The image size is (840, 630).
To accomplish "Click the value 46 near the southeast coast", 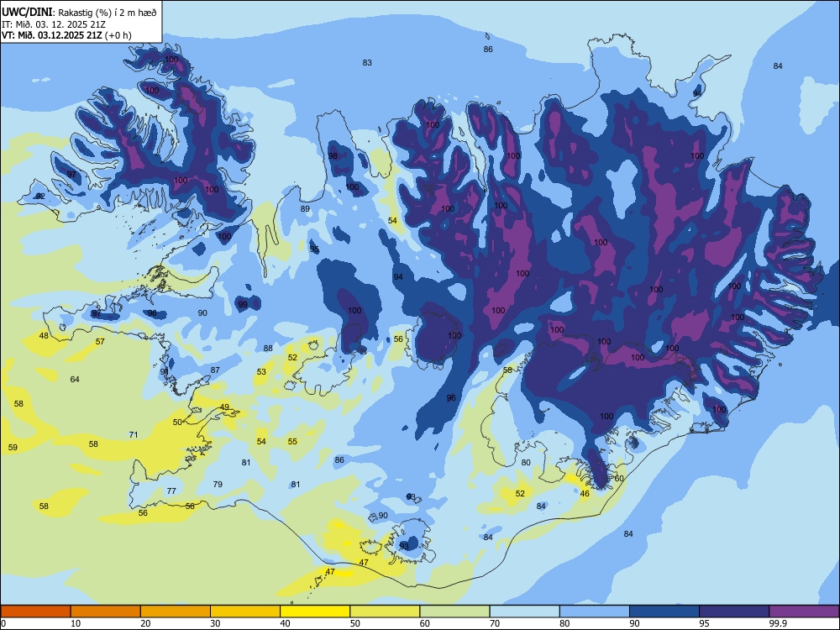I will tap(585, 494).
